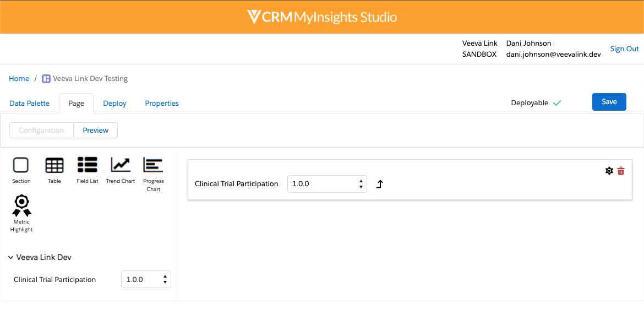This screenshot has height=309, width=644.
Task: Click the Sign Out link
Action: click(x=624, y=49)
